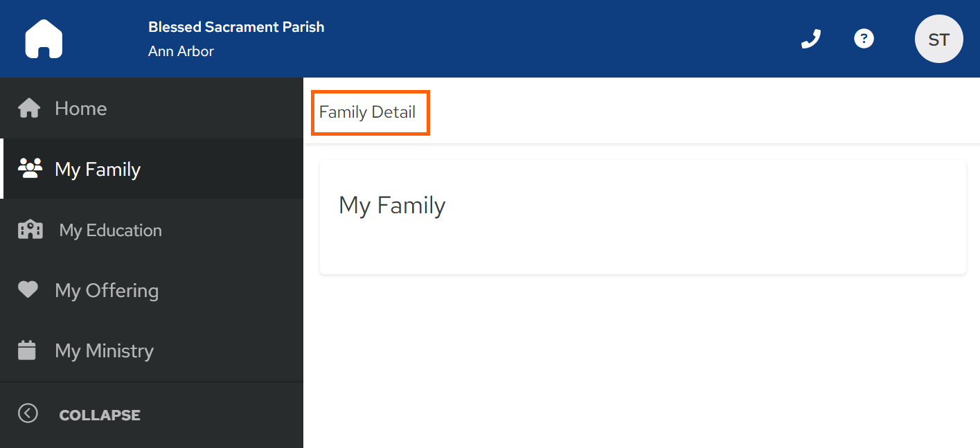The height and width of the screenshot is (448, 980).
Task: Open the ST user avatar
Action: [x=938, y=39]
